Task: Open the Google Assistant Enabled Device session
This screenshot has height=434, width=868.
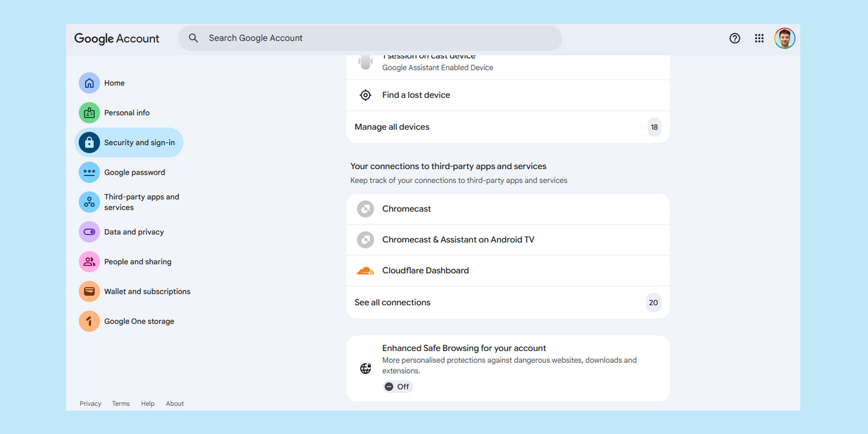Action: click(508, 67)
